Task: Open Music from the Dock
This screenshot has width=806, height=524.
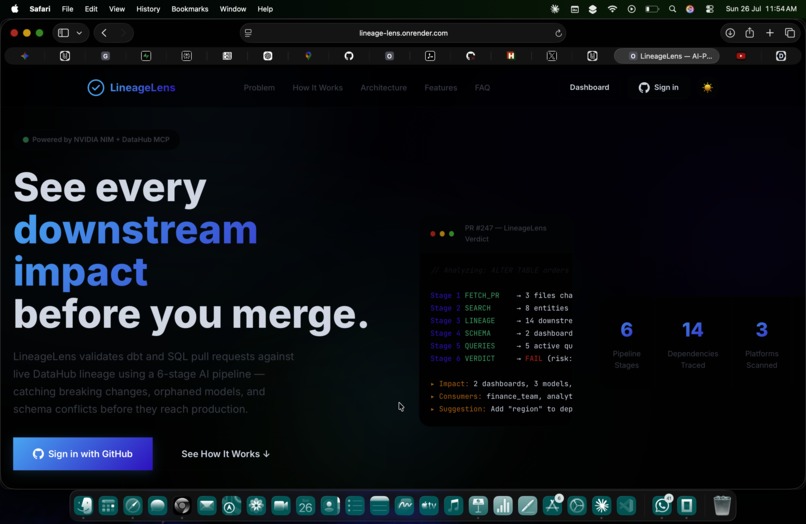Action: point(453,506)
